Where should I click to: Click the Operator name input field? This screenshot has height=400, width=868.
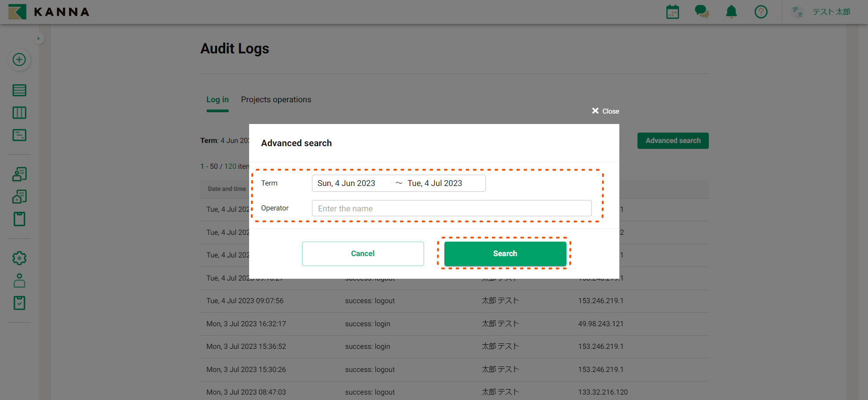point(451,209)
